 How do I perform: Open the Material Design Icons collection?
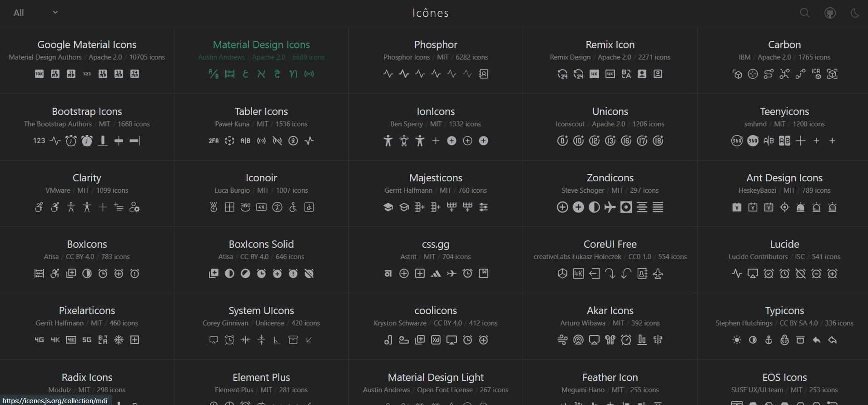coord(261,60)
